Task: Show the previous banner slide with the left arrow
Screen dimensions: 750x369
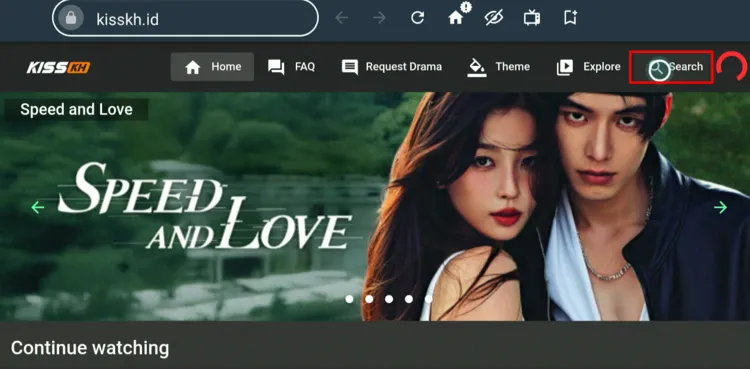Action: 37,207
